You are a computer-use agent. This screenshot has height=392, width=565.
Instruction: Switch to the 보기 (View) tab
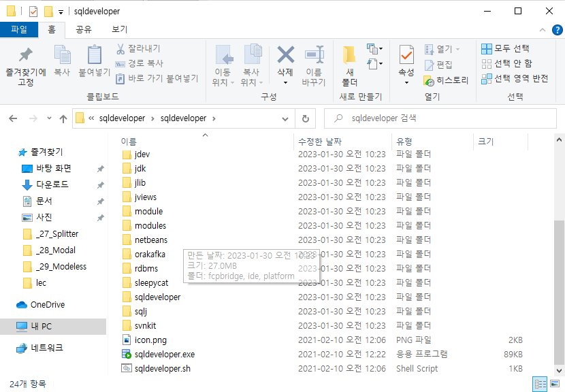(x=120, y=29)
